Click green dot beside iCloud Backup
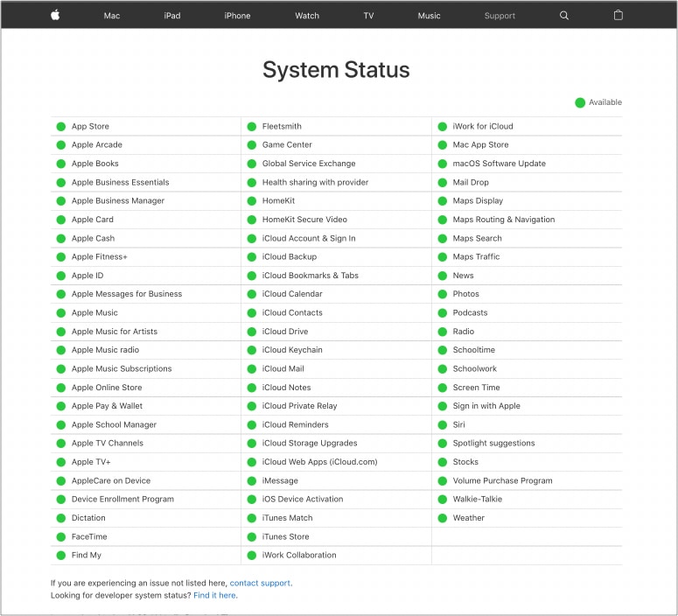Viewport: 678px width, 616px height. (252, 257)
